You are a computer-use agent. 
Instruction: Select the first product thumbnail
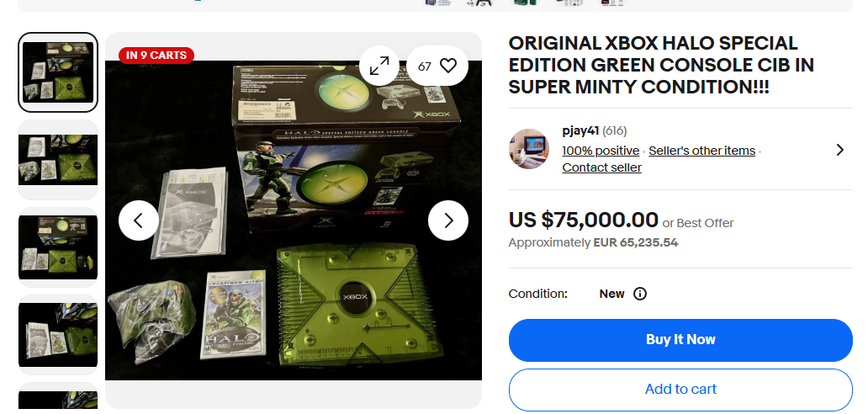click(x=58, y=72)
